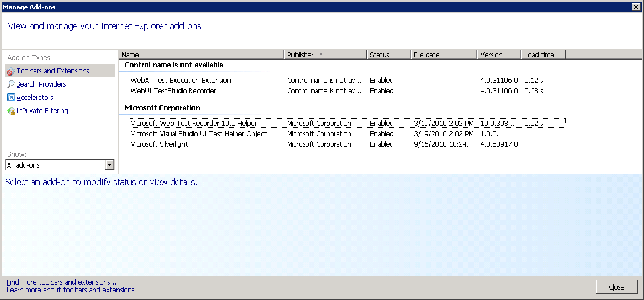644x300 pixels.
Task: Click the Search Providers magnifier icon
Action: pos(11,84)
